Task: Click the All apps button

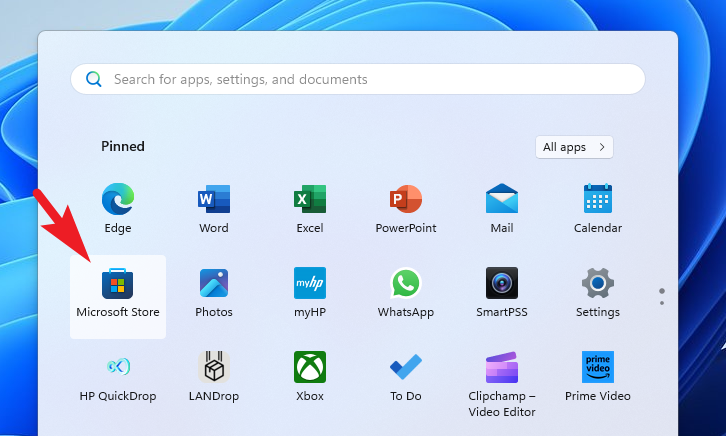Action: click(x=574, y=147)
